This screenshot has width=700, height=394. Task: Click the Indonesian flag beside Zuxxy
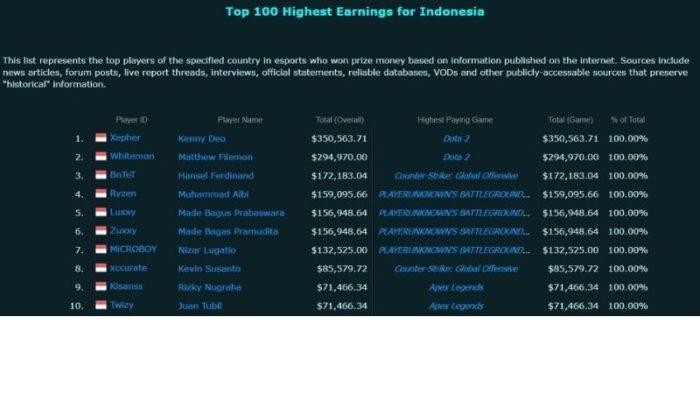pos(101,231)
